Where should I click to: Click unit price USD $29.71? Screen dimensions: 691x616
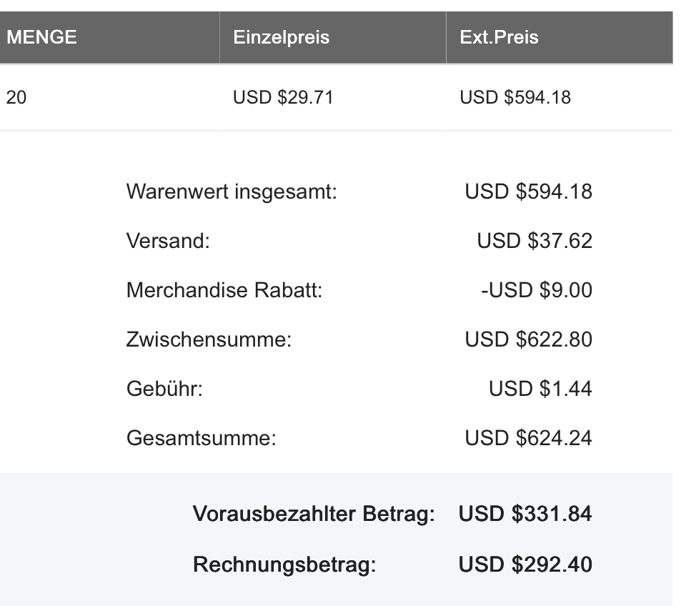coord(283,97)
